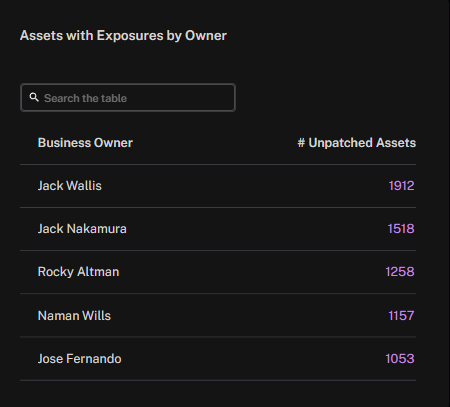Focus the Search the table field
The height and width of the screenshot is (407, 450).
tap(128, 98)
